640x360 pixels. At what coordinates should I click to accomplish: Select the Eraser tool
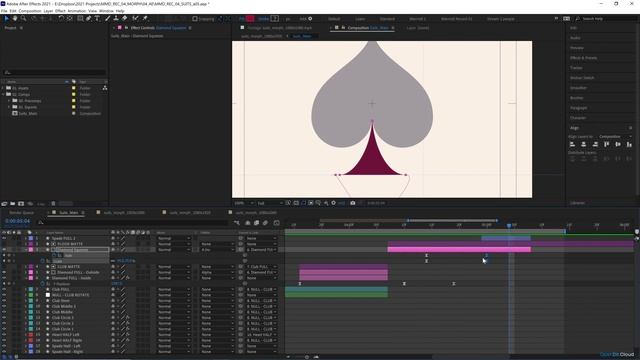pyautogui.click(x=124, y=19)
